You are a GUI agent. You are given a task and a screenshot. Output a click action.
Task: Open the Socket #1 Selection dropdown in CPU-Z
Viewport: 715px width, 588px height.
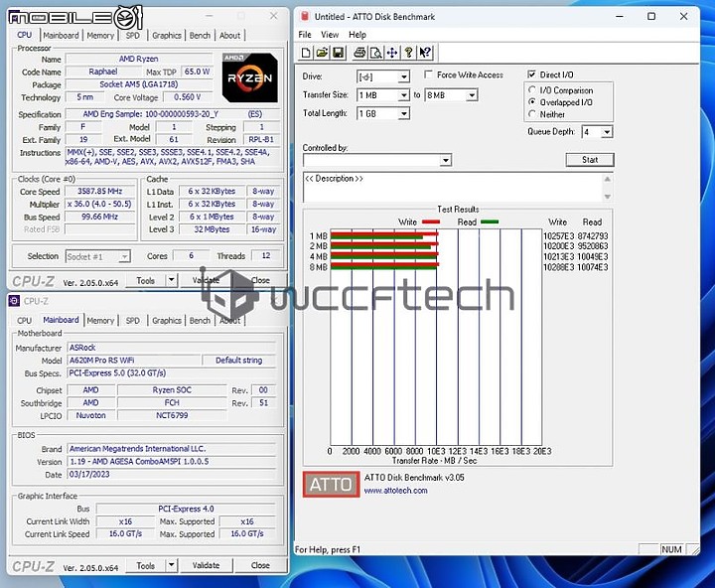pos(123,257)
